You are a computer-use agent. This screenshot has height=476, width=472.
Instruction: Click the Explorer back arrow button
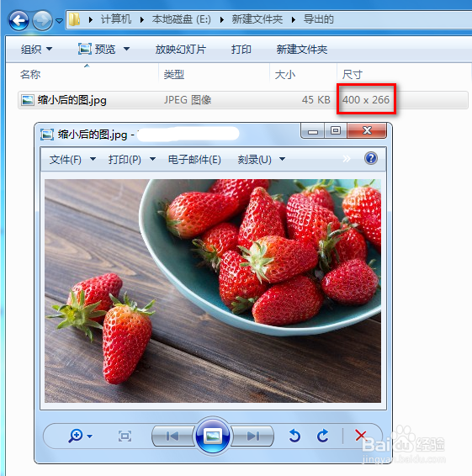19,21
